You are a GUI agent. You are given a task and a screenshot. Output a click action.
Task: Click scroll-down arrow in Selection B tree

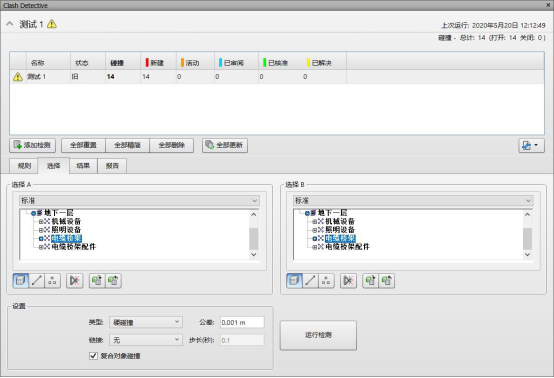click(528, 255)
